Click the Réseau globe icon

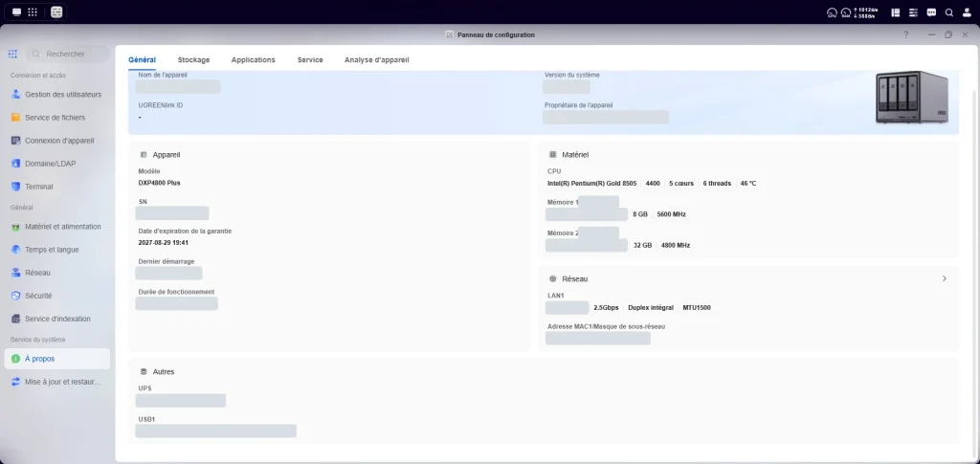pyautogui.click(x=552, y=278)
